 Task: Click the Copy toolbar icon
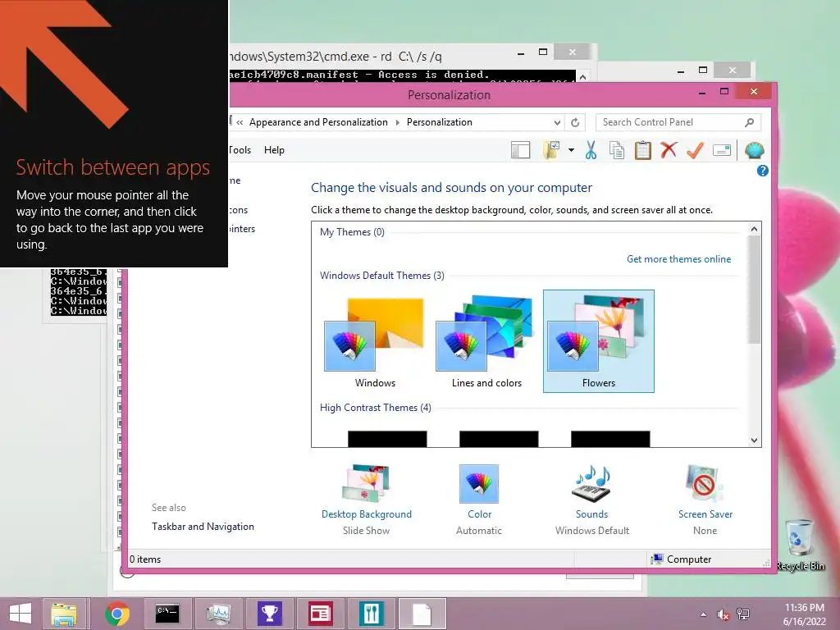(617, 151)
